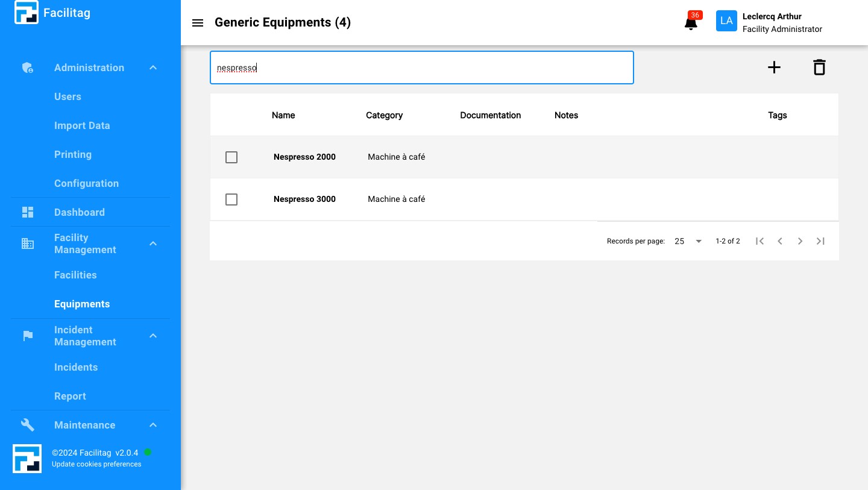Jump to the first page arrow
The width and height of the screenshot is (868, 490).
pos(760,241)
